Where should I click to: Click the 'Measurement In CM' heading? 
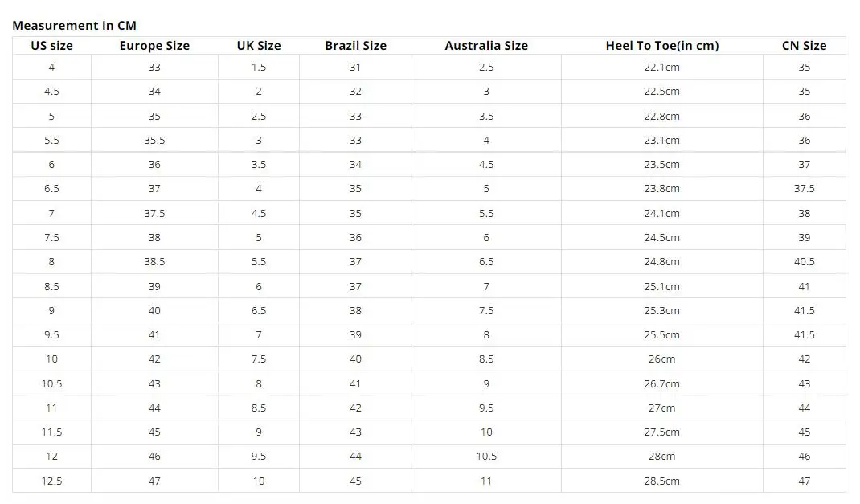click(74, 26)
